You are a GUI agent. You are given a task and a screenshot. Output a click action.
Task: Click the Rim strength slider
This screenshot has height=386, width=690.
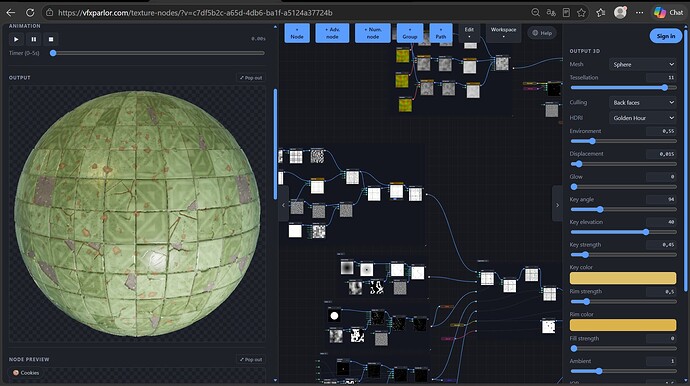click(x=623, y=301)
